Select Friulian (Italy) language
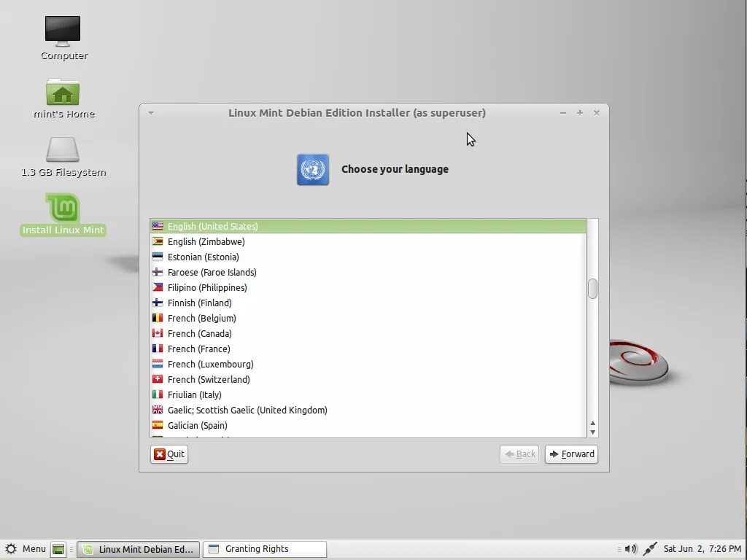The width and height of the screenshot is (747, 560). click(368, 394)
